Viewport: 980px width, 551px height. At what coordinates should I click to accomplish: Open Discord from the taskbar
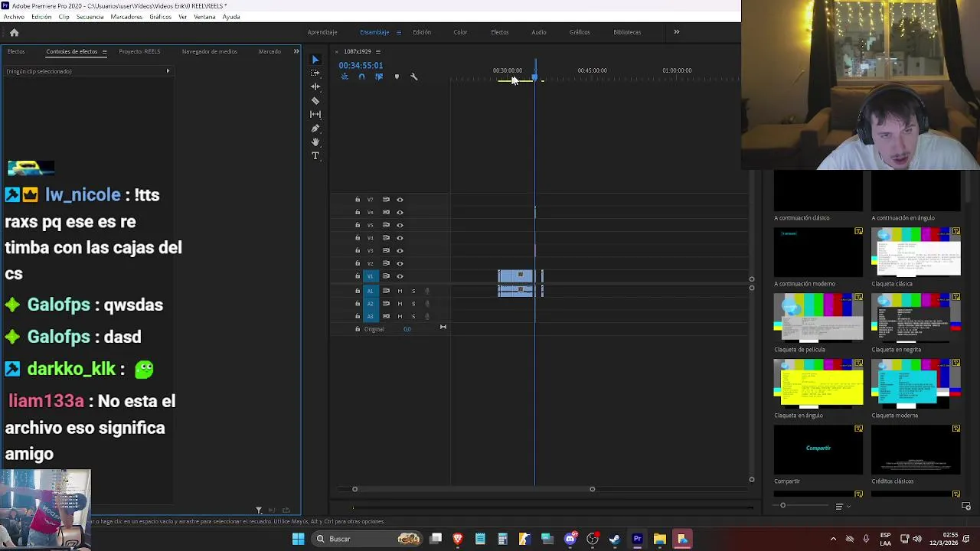[570, 539]
